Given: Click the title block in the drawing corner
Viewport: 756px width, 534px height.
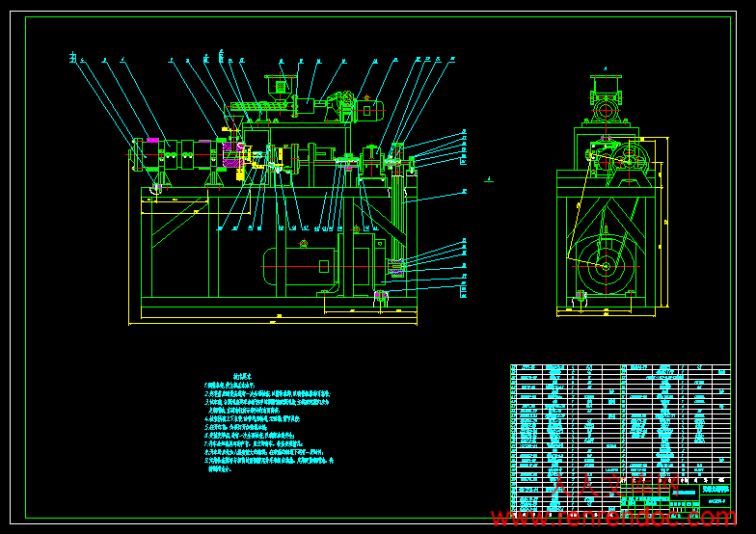Looking at the screenshot, I should coord(675,499).
